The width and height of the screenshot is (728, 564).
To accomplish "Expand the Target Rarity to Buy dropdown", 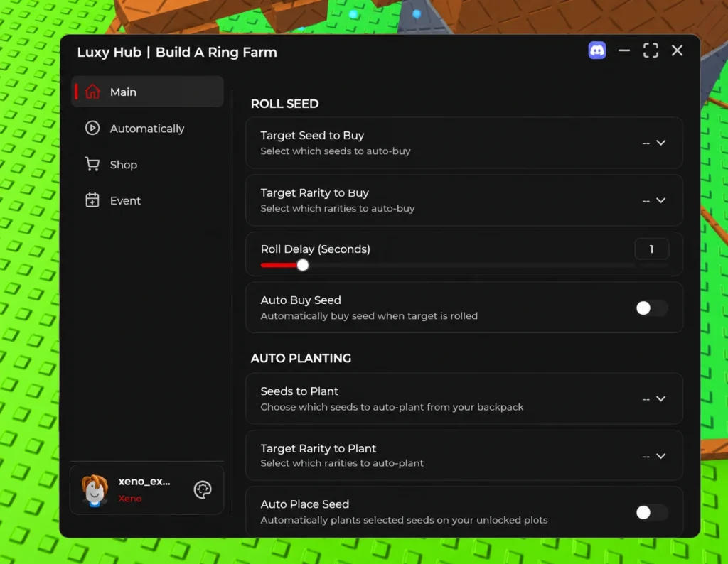I will click(x=464, y=200).
